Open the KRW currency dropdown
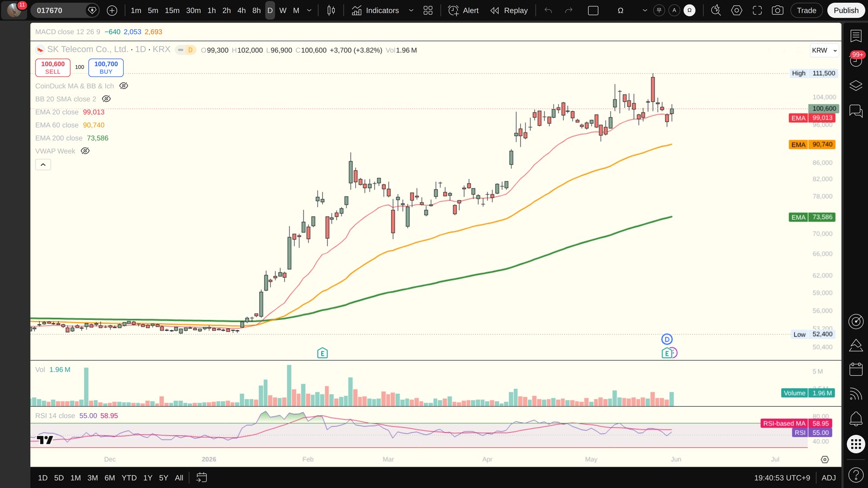 click(x=824, y=50)
